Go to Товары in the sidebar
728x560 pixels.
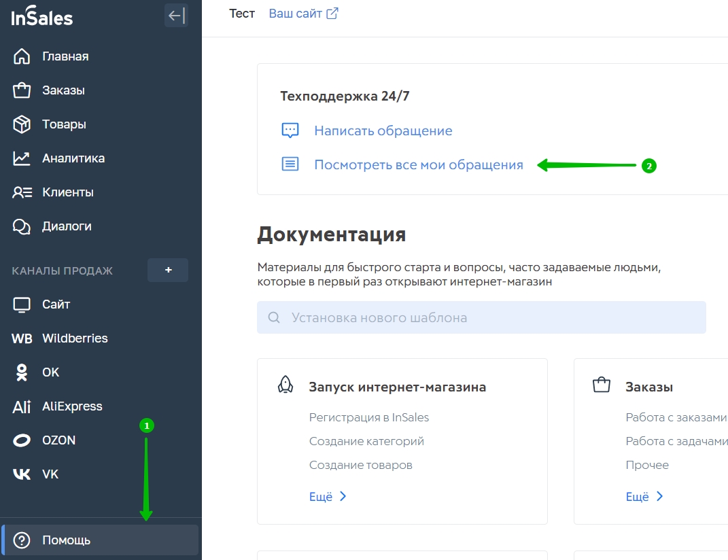[64, 124]
